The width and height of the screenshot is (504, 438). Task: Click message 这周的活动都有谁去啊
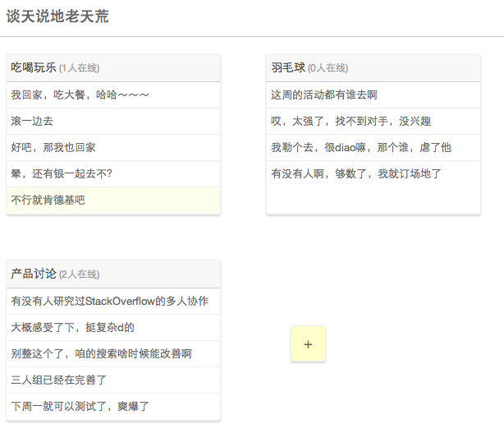click(324, 95)
